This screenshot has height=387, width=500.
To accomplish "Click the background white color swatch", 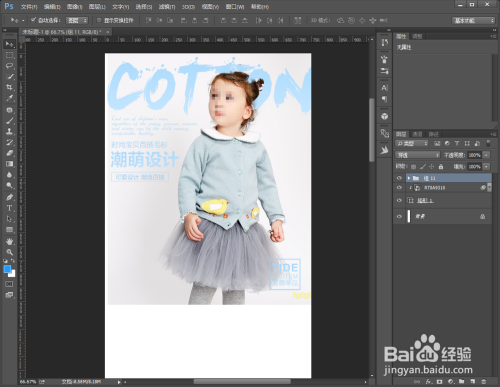I will (x=13, y=274).
